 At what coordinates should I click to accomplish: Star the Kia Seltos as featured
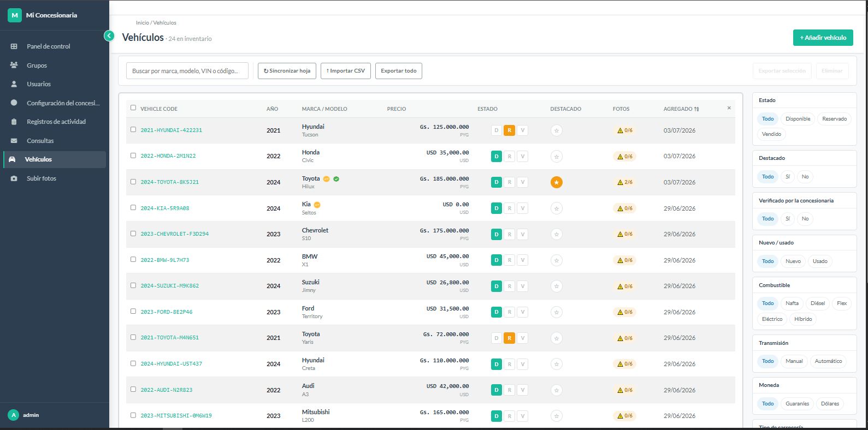pyautogui.click(x=556, y=208)
